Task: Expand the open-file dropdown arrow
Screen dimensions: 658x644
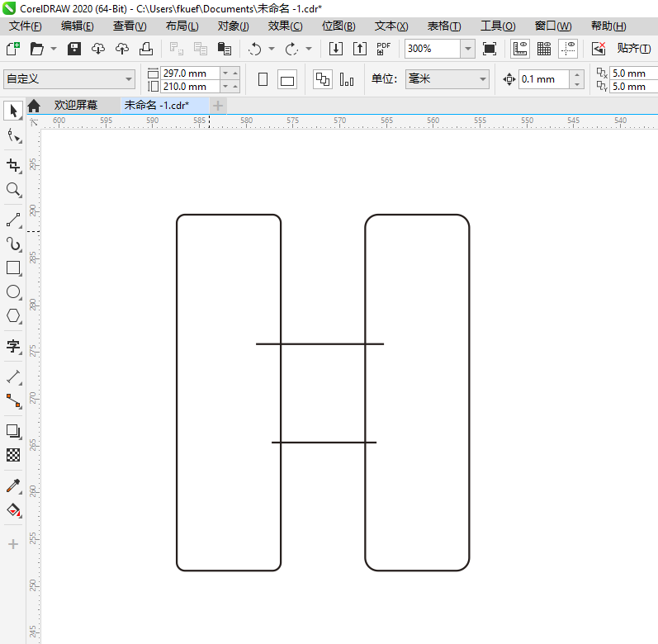Action: [x=54, y=49]
